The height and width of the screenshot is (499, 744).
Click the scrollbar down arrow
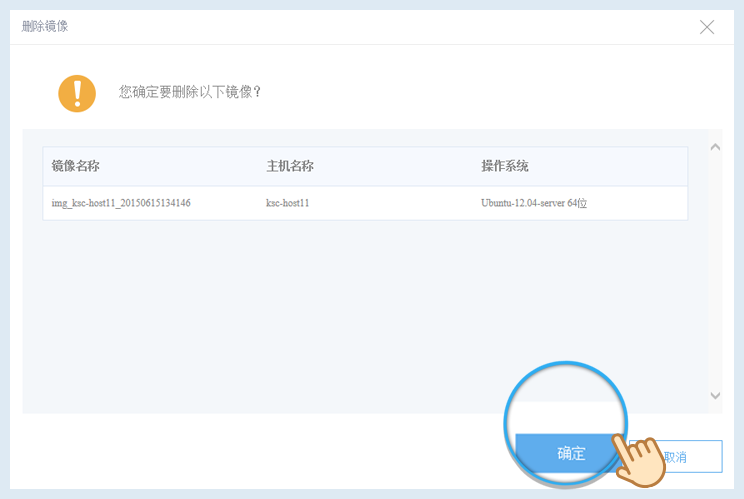(x=714, y=396)
